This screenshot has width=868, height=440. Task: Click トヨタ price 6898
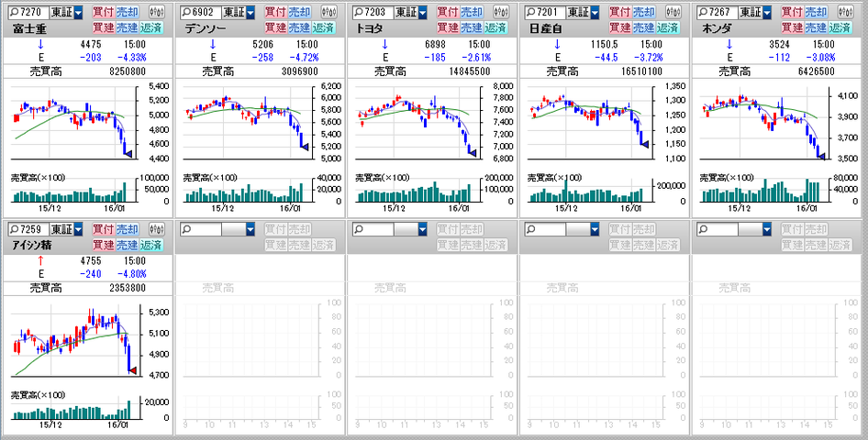(x=434, y=44)
